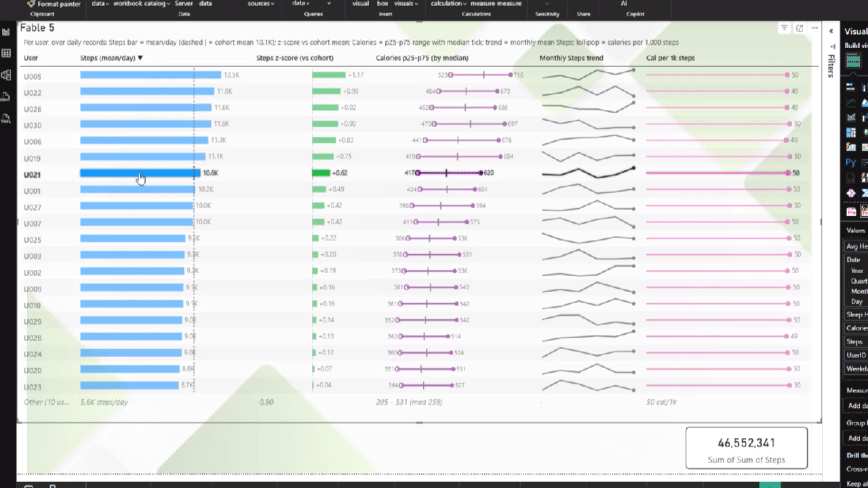Click Add data under Group well
Viewport: 868px width, 488px height.
pos(857,439)
